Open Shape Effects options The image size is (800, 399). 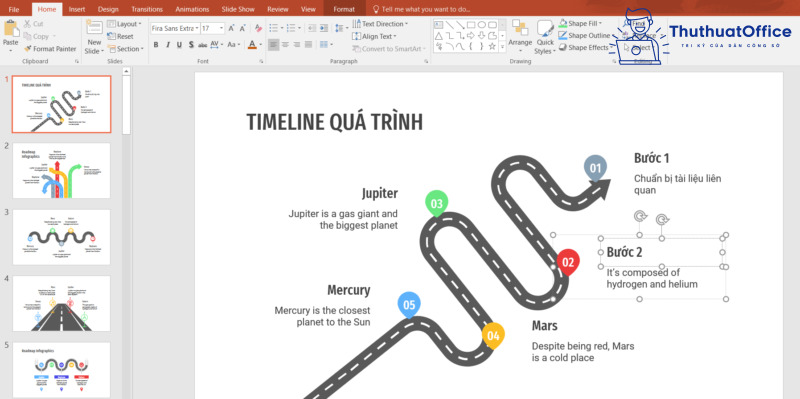[x=585, y=47]
